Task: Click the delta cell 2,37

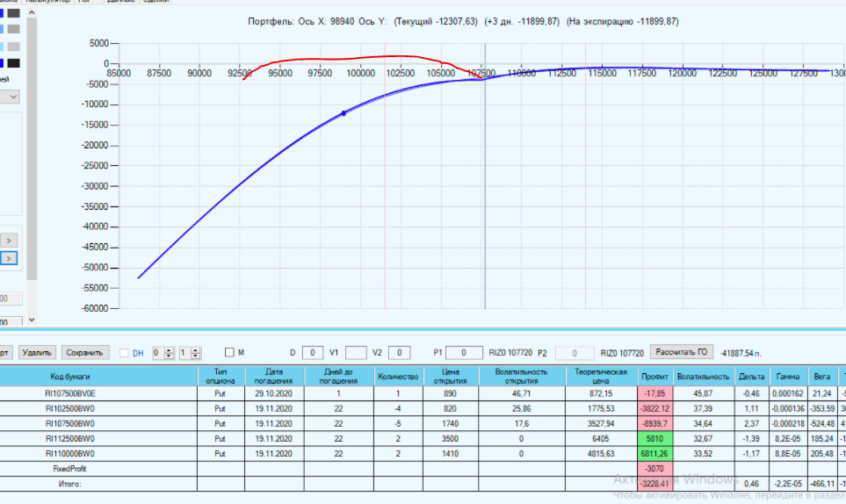Action: (x=752, y=424)
